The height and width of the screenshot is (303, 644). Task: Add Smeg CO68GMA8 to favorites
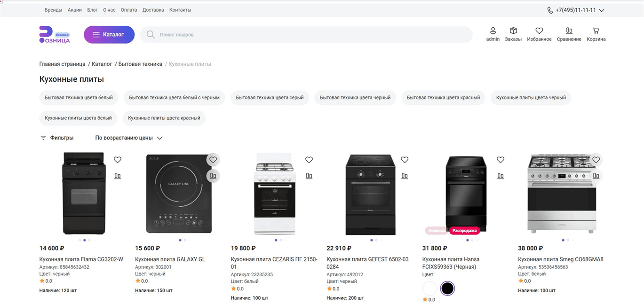click(596, 160)
